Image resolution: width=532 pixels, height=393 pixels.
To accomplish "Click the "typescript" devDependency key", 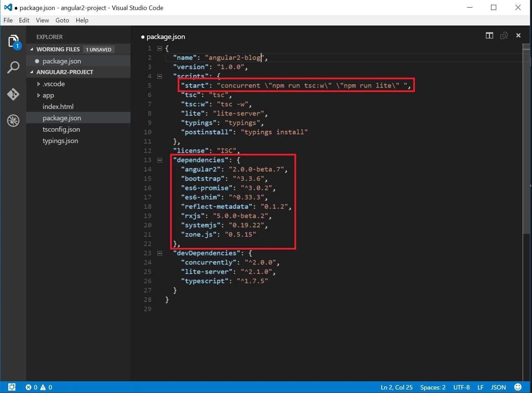I will click(205, 281).
